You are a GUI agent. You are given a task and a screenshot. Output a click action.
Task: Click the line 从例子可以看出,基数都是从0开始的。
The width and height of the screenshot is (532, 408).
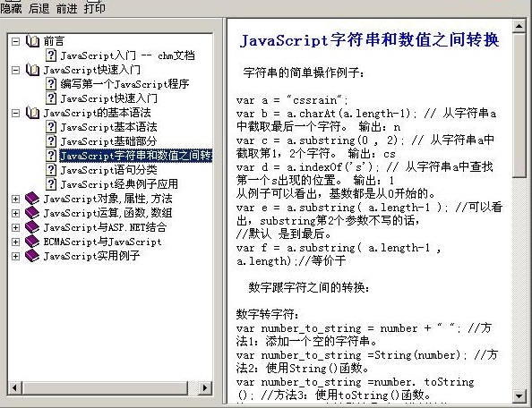click(336, 194)
